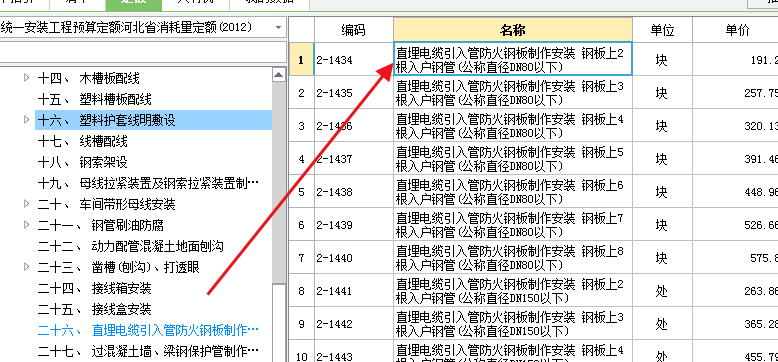The height and width of the screenshot is (362, 778).
Task: Select code cell 2-1438
Action: [x=354, y=191]
